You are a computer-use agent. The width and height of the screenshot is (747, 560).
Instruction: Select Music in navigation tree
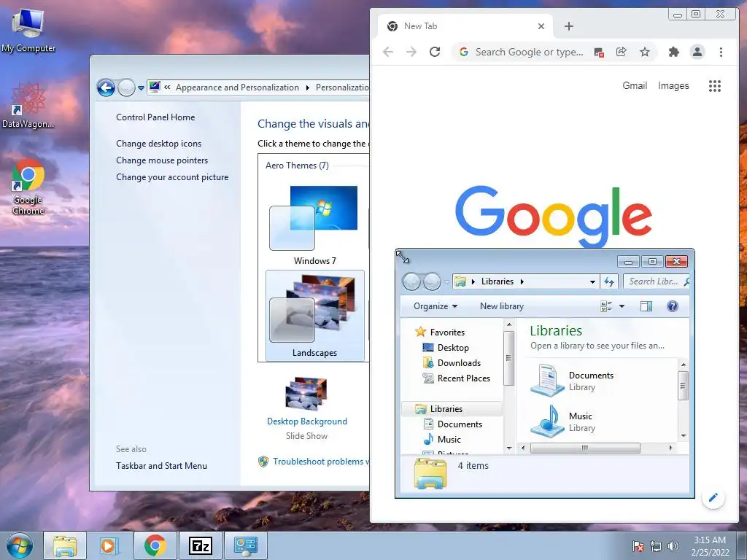click(x=449, y=439)
